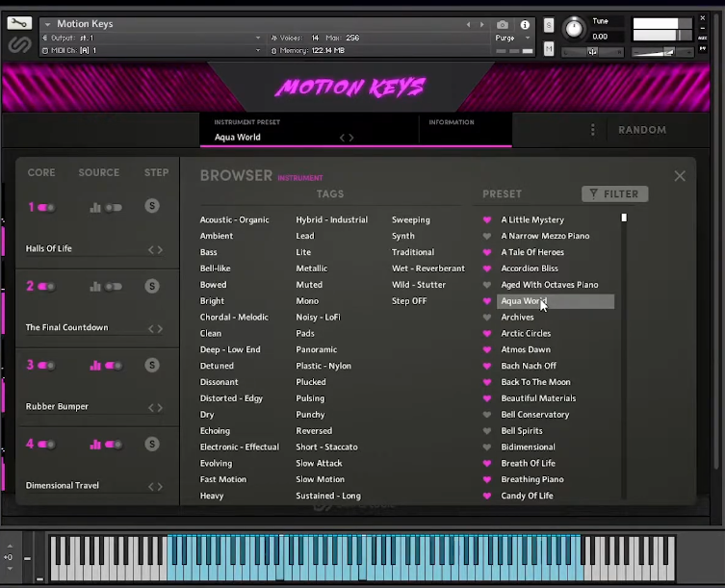Next instrument arrow in Kontakt header
The image size is (725, 588).
[481, 24]
